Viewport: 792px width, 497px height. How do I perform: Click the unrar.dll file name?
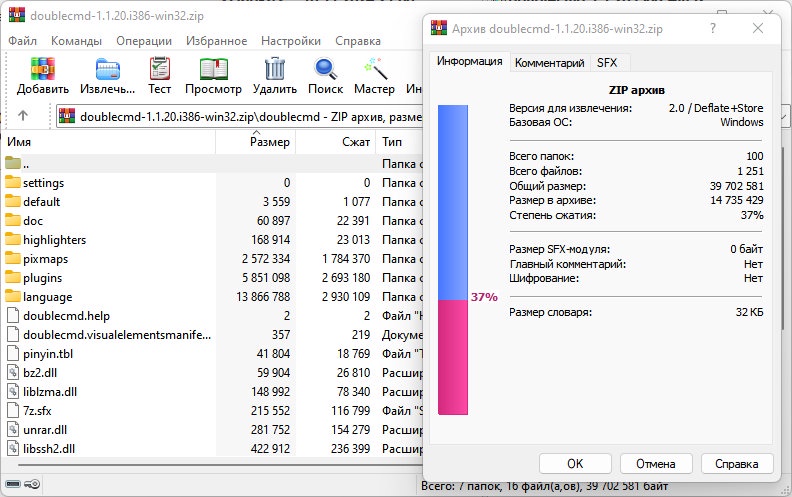(x=45, y=430)
